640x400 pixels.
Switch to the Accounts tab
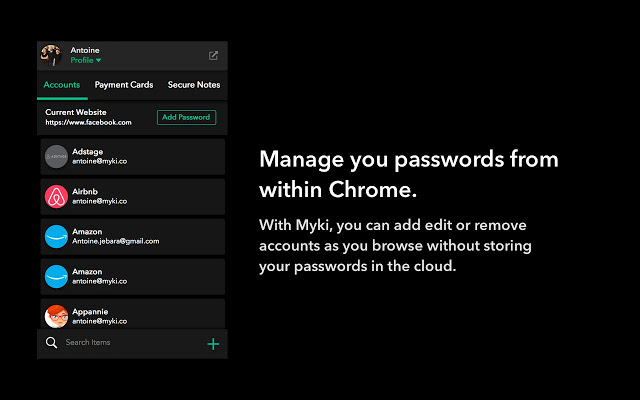click(x=62, y=85)
